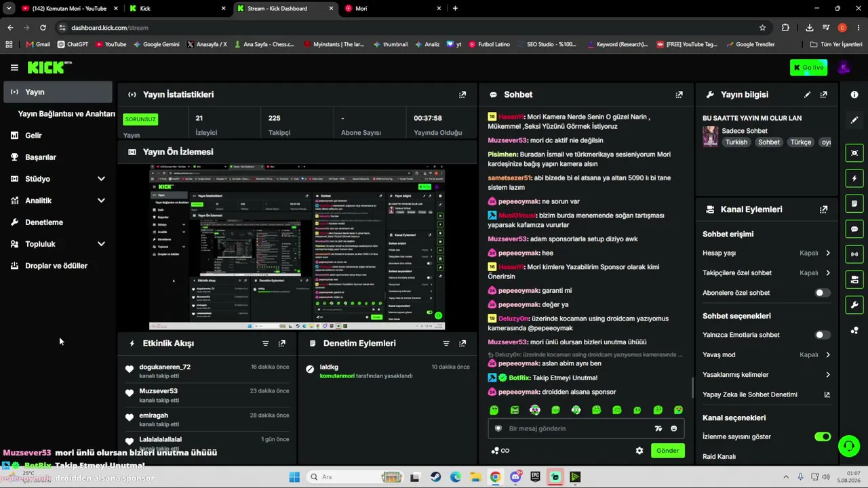
Task: Toggle the document icon in the right sidebar
Action: pyautogui.click(x=854, y=203)
